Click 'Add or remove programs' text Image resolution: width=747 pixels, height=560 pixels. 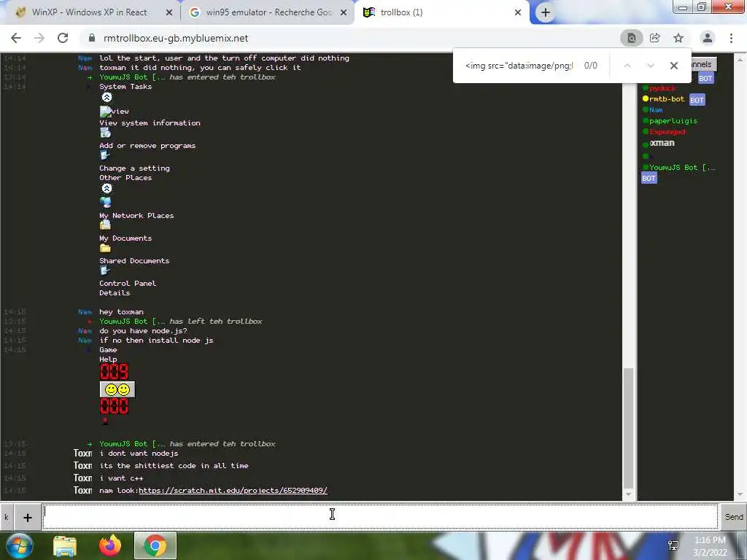[147, 146]
